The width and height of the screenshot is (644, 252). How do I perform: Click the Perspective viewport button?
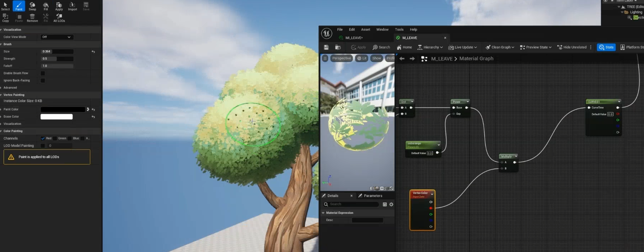(341, 58)
